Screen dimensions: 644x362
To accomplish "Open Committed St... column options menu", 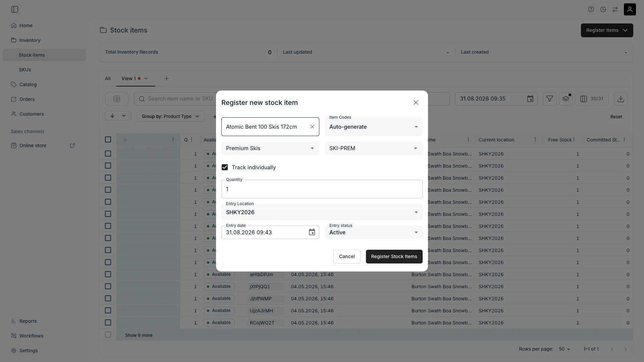I will (x=624, y=140).
